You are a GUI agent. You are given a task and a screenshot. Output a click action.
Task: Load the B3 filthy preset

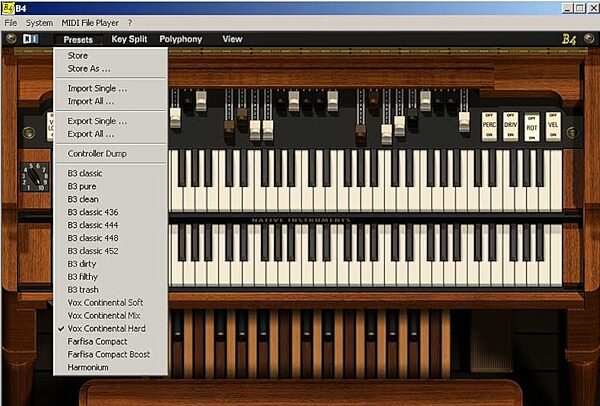111,277
